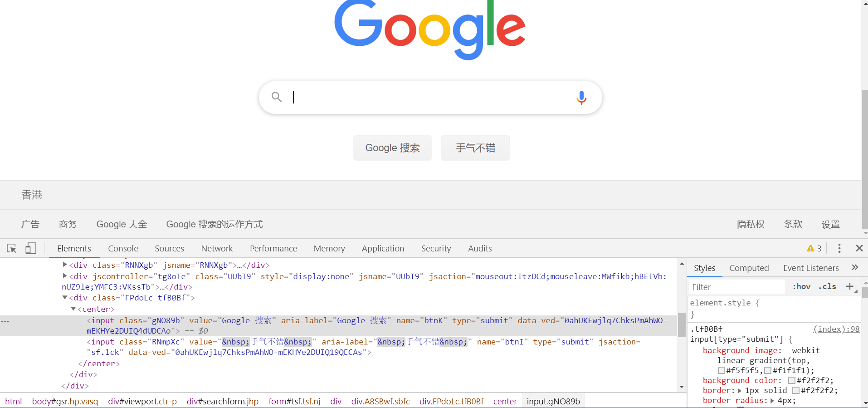Viewport: 868px width, 408px height.
Task: Open the Google 大全 footer link
Action: pyautogui.click(x=122, y=224)
